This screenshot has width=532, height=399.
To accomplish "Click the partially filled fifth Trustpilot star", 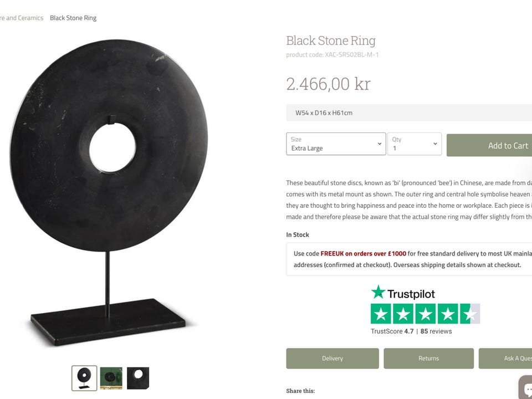I will (469, 314).
